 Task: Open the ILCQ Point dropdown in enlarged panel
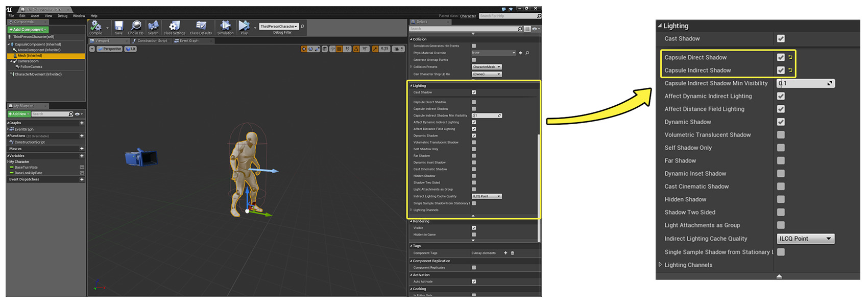coord(806,239)
